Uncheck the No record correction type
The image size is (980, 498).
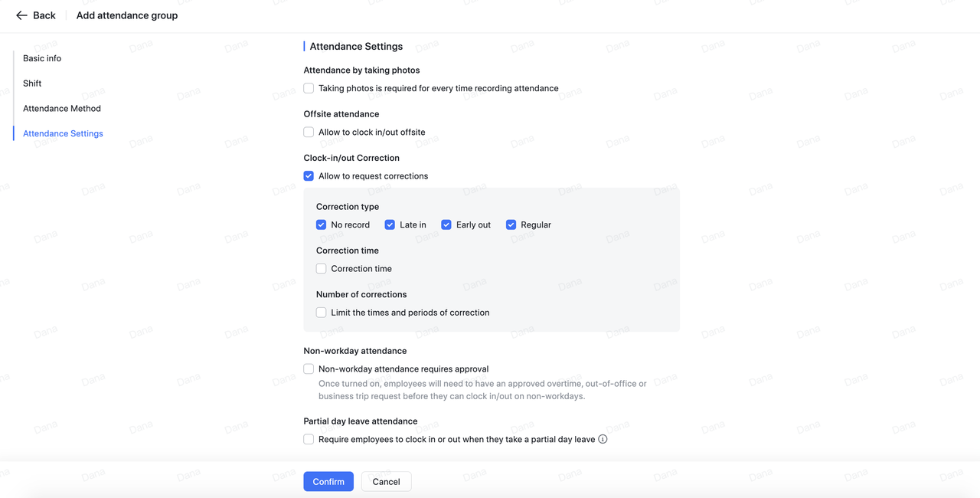point(322,224)
